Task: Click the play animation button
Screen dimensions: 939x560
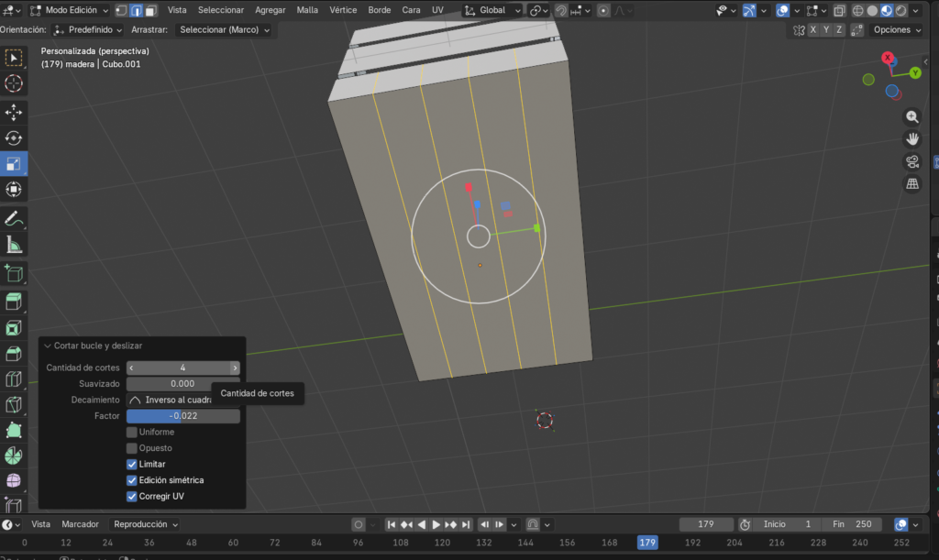Action: pyautogui.click(x=436, y=524)
